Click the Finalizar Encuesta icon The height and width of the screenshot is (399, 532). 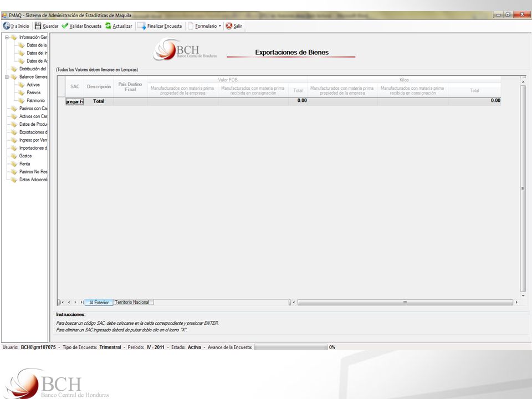click(142, 26)
